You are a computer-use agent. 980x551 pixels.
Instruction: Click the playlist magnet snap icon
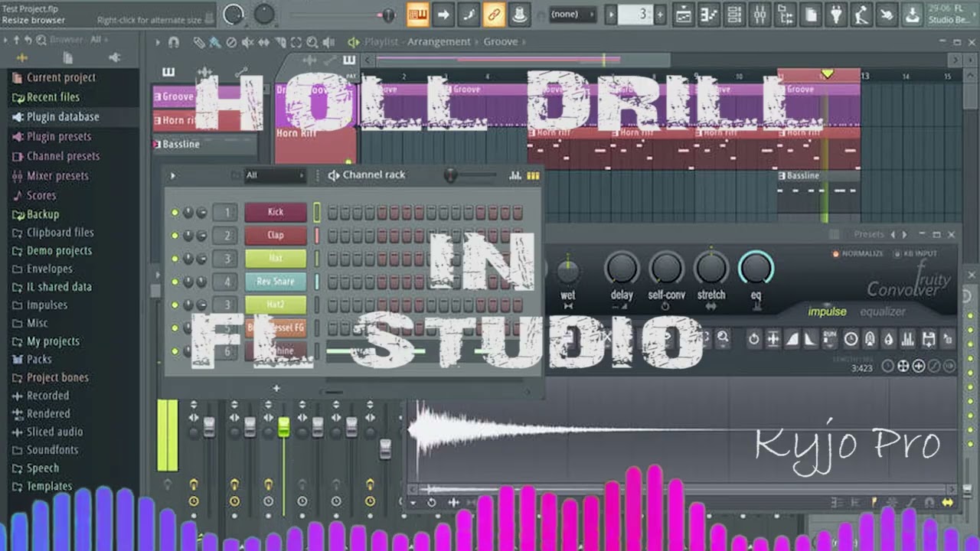click(174, 42)
